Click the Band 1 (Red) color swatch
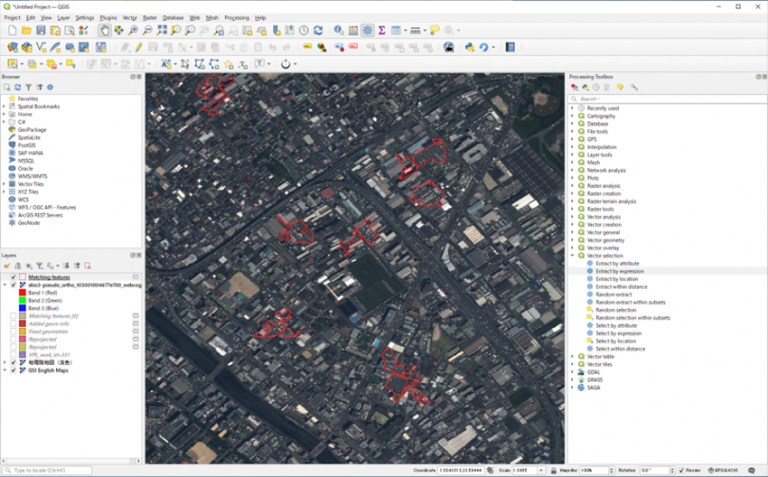 [22, 293]
